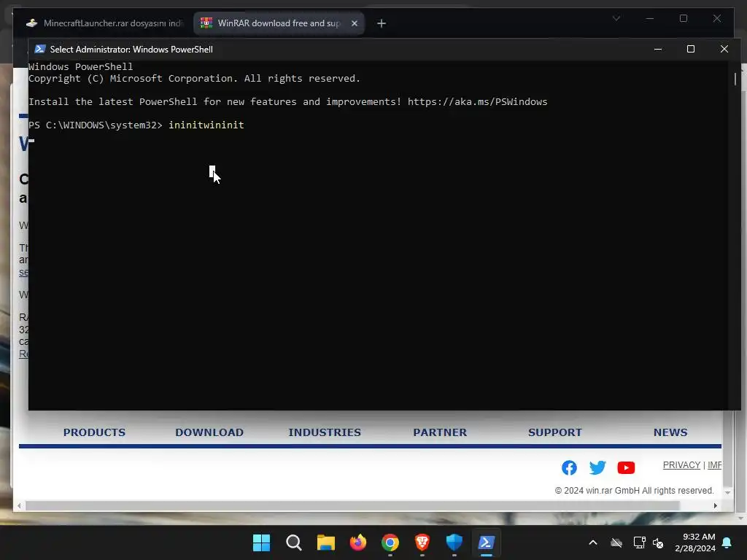Screen dimensions: 747x560
Task: Click PowerShell title bar icon
Action: point(40,49)
